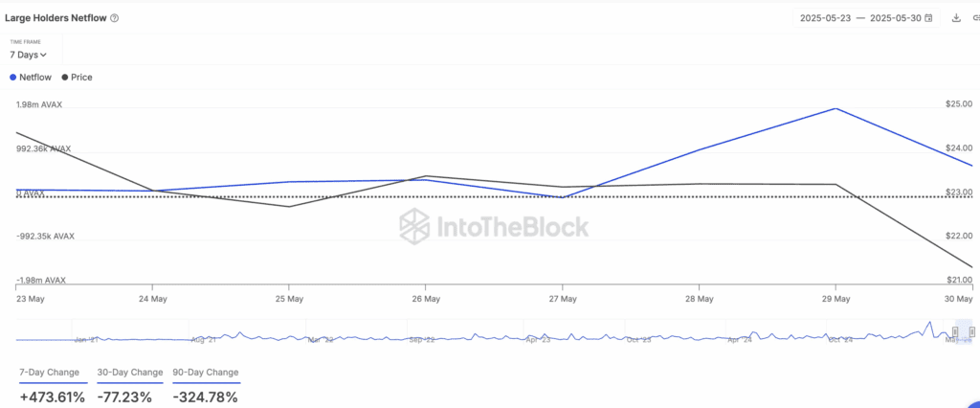Open the end date 2025-05-30 picker

[894, 18]
